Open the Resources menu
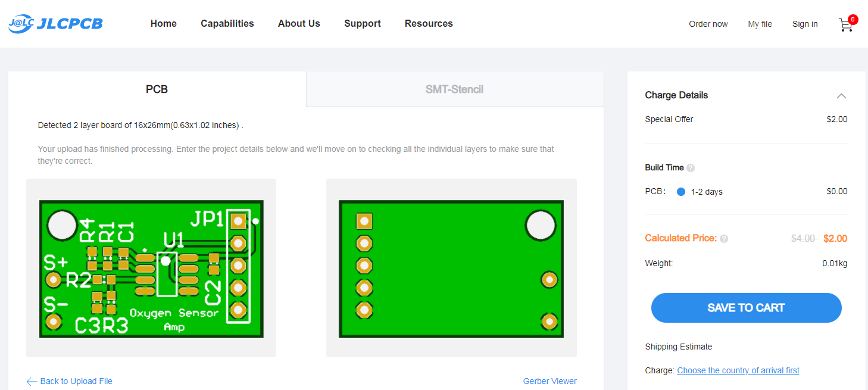This screenshot has height=390, width=868. click(429, 24)
